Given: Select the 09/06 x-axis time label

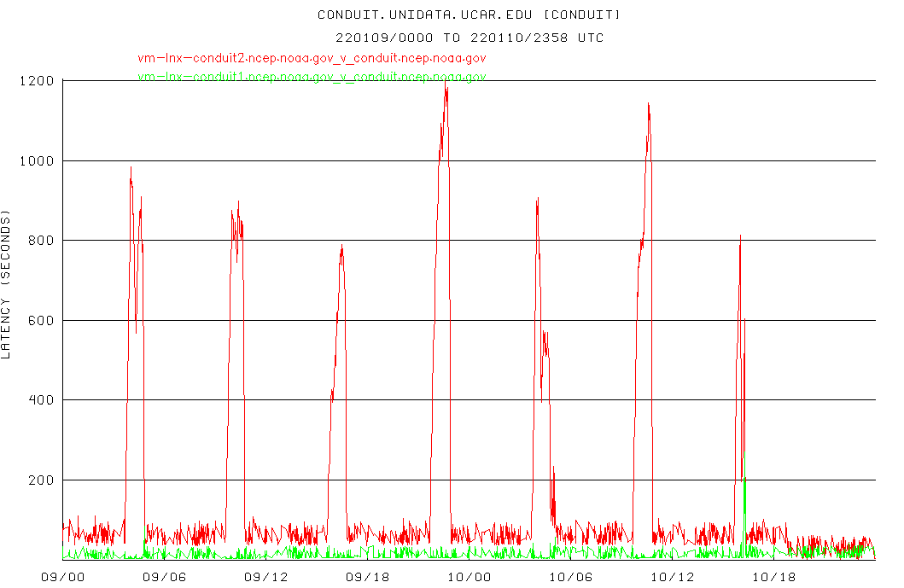Looking at the screenshot, I should (165, 577).
